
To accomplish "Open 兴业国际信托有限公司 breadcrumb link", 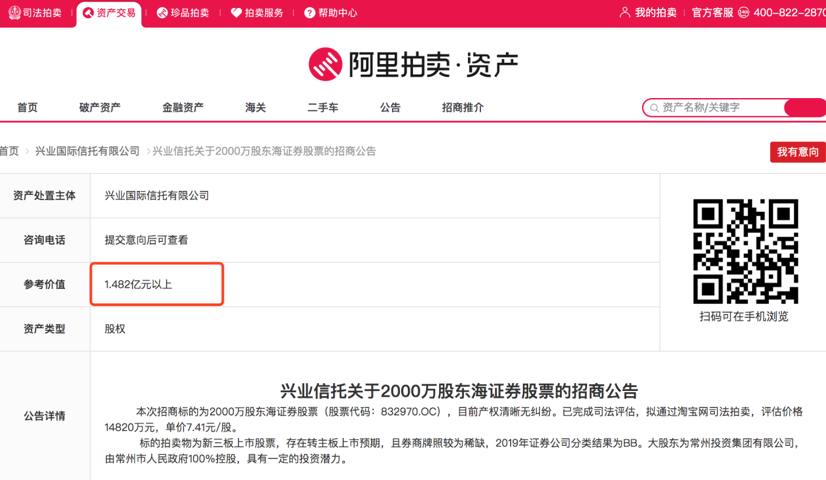I will pyautogui.click(x=87, y=151).
